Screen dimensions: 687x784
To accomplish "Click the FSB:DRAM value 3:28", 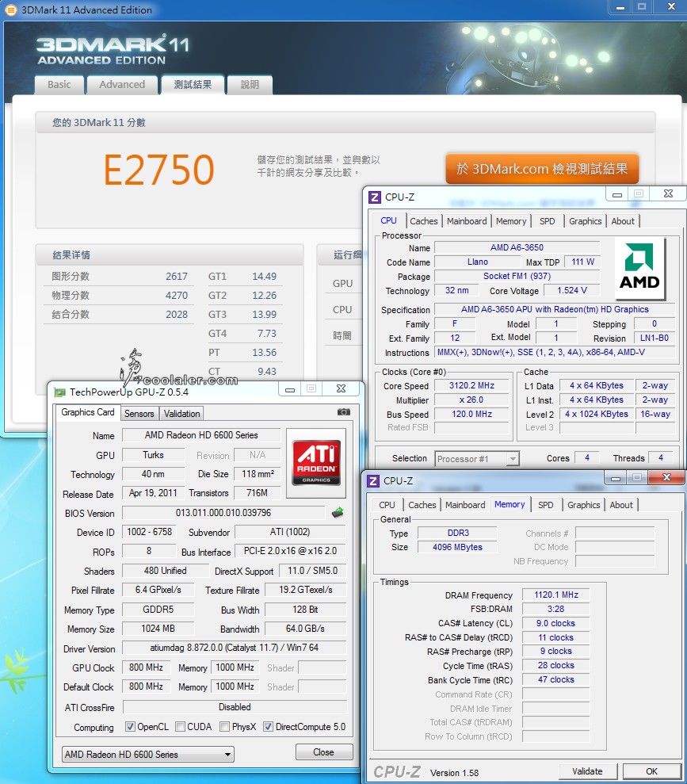I will pyautogui.click(x=555, y=609).
